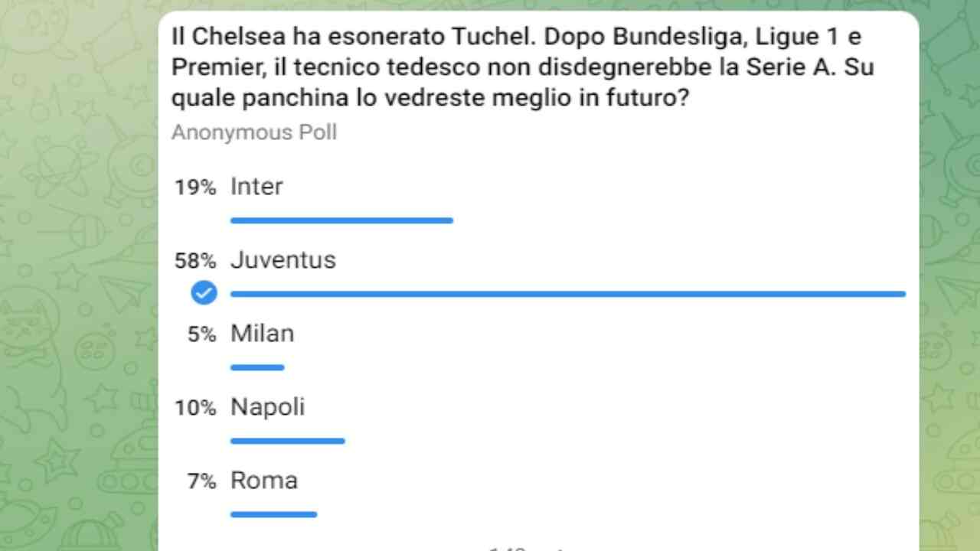Click the 7% figure beside Roma
The width and height of the screenshot is (980, 551).
(202, 480)
